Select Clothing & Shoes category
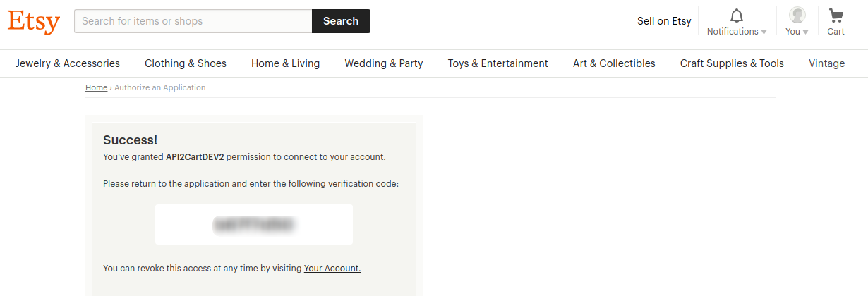 pos(186,63)
